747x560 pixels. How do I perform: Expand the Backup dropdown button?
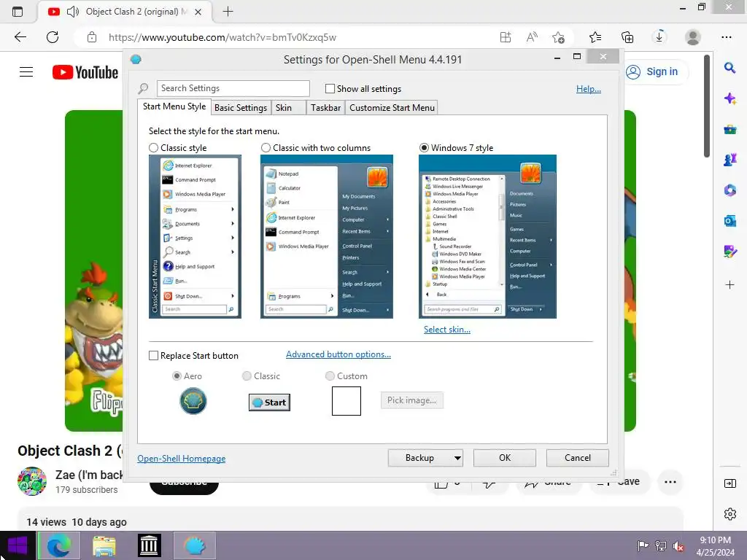pyautogui.click(x=425, y=458)
